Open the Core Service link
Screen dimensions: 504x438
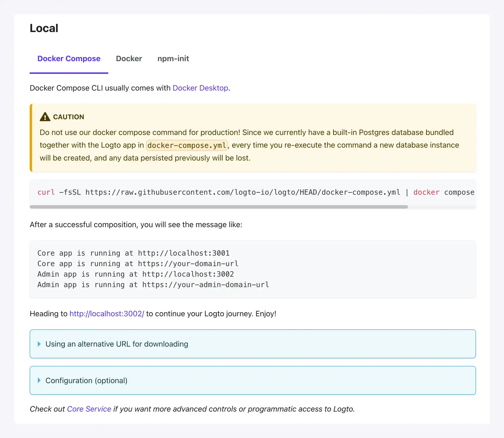89,409
